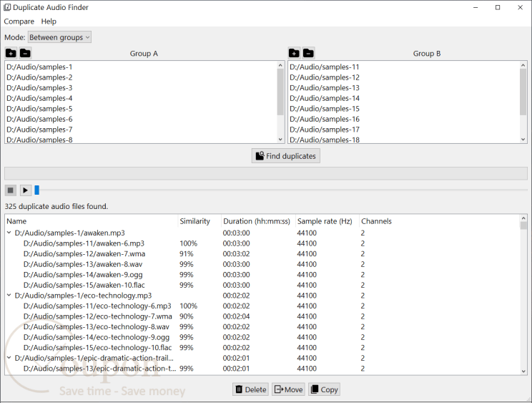Select D:/Audio/samples-1 in Group A

coord(141,67)
